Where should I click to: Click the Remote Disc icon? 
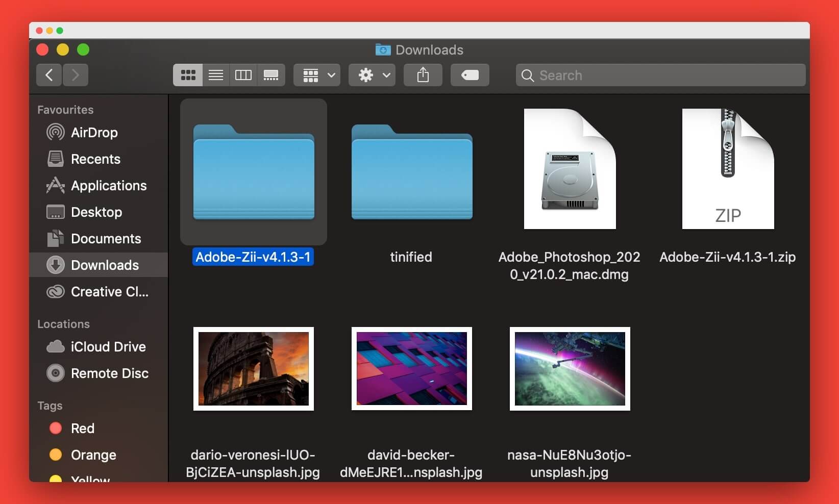(56, 373)
